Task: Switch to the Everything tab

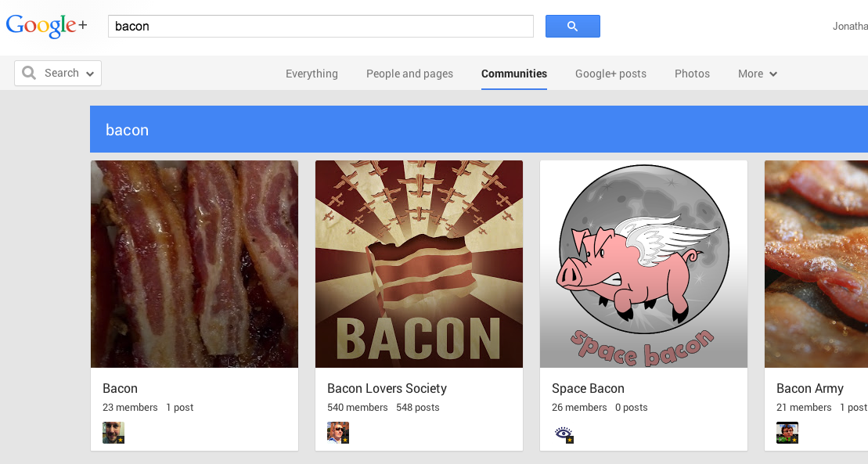Action: point(312,74)
